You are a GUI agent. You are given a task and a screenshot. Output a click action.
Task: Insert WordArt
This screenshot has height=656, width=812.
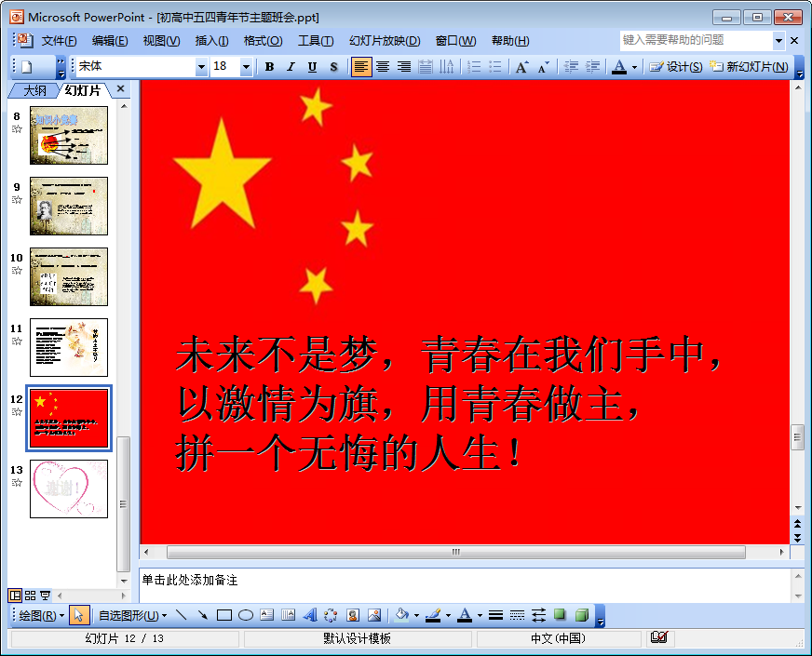(310, 615)
